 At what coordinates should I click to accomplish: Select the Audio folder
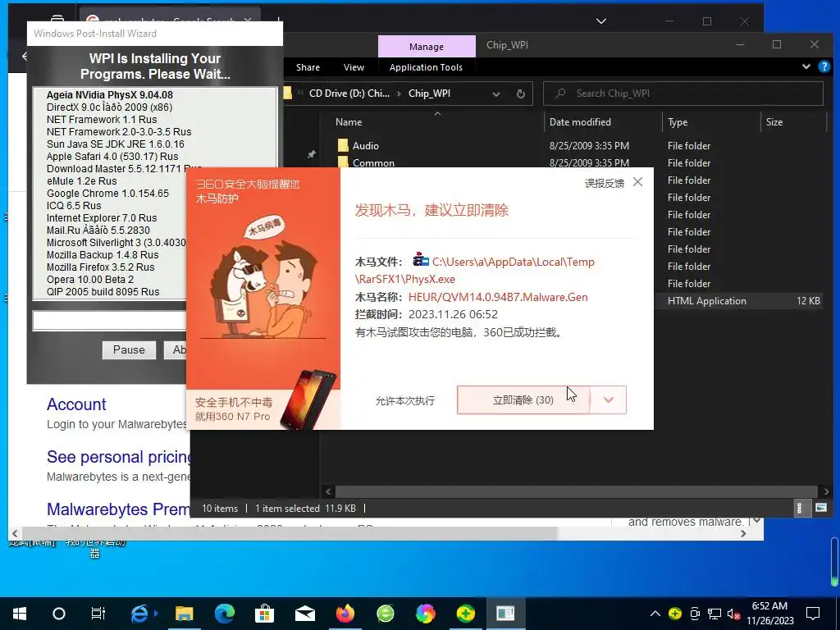pos(366,146)
